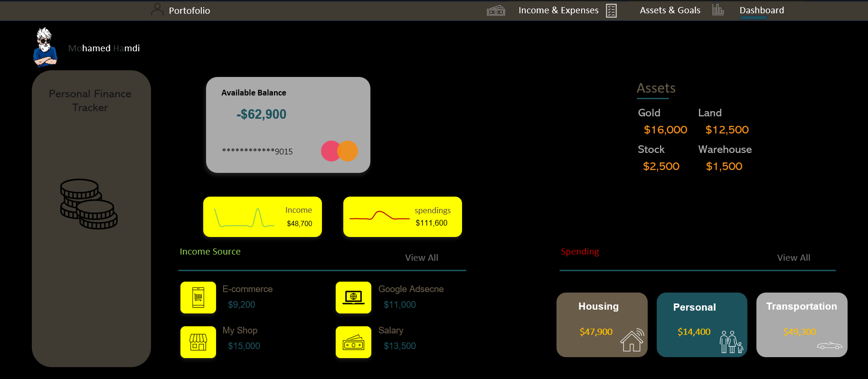The image size is (868, 379).
Task: Click the yellow Income sparkline card
Action: click(262, 217)
